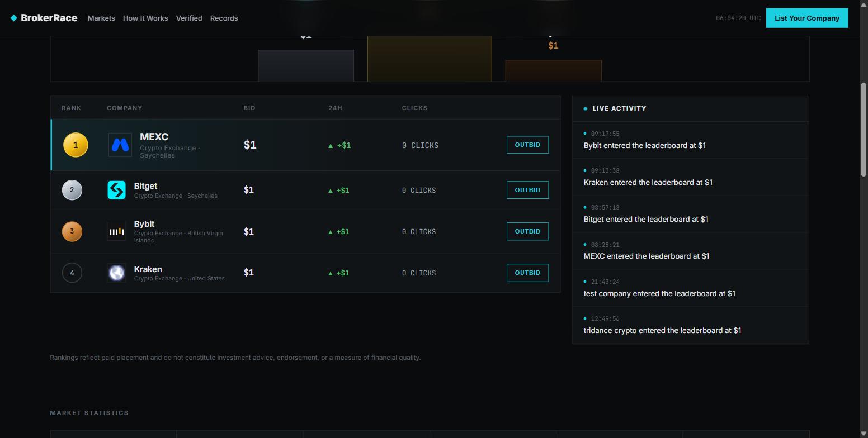Click MEXC's $1 bid amount

250,145
